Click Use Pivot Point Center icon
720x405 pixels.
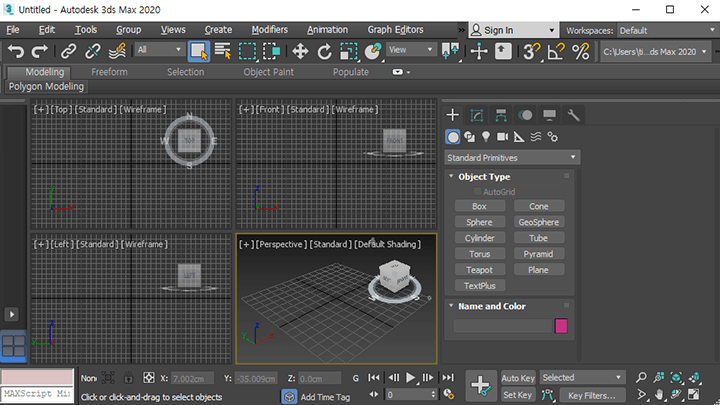coord(450,51)
